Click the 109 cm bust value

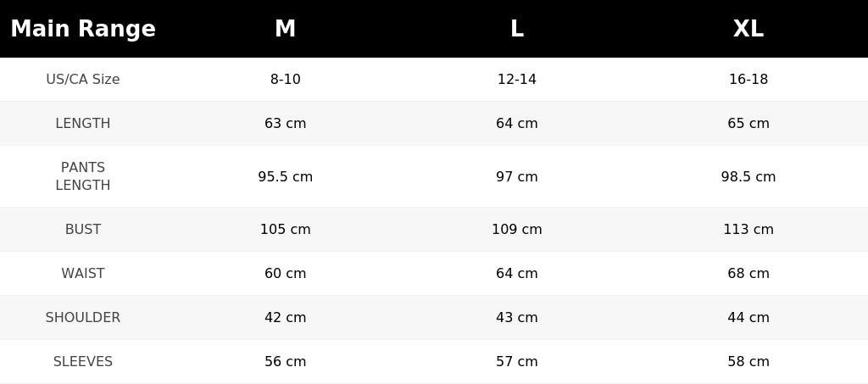[516, 229]
